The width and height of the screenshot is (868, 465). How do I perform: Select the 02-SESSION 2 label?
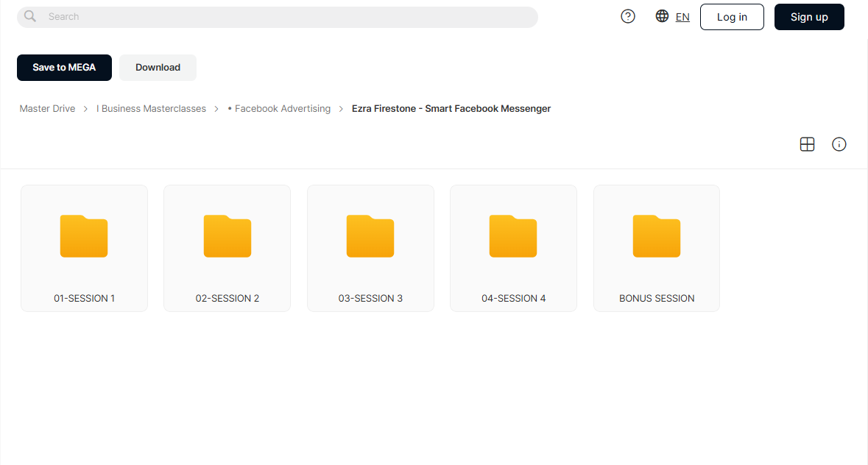[227, 299]
